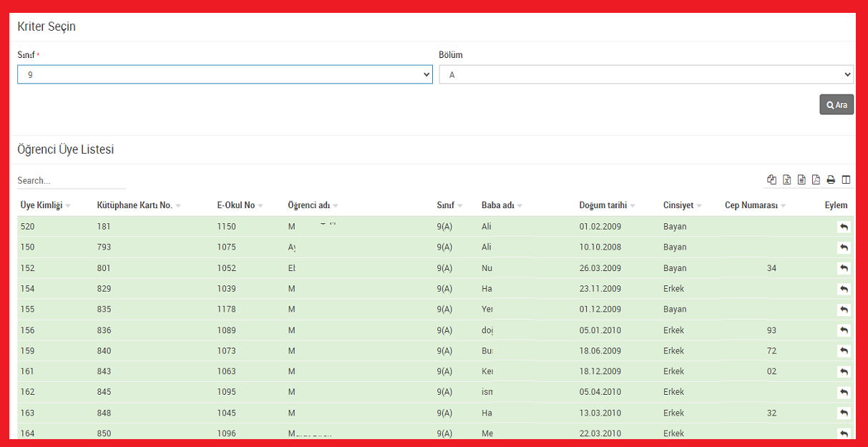Sort table by E-Okul No header

235,205
